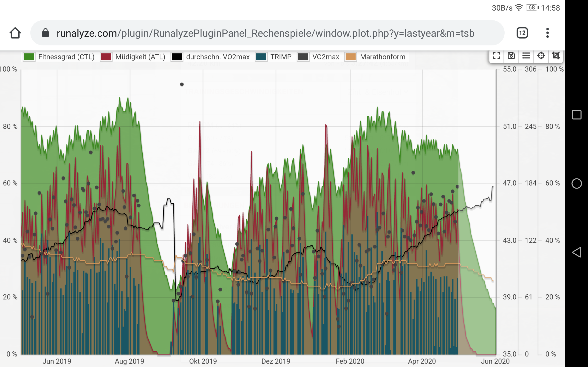
Task: Hide the TRIMP series via legend
Action: 281,57
